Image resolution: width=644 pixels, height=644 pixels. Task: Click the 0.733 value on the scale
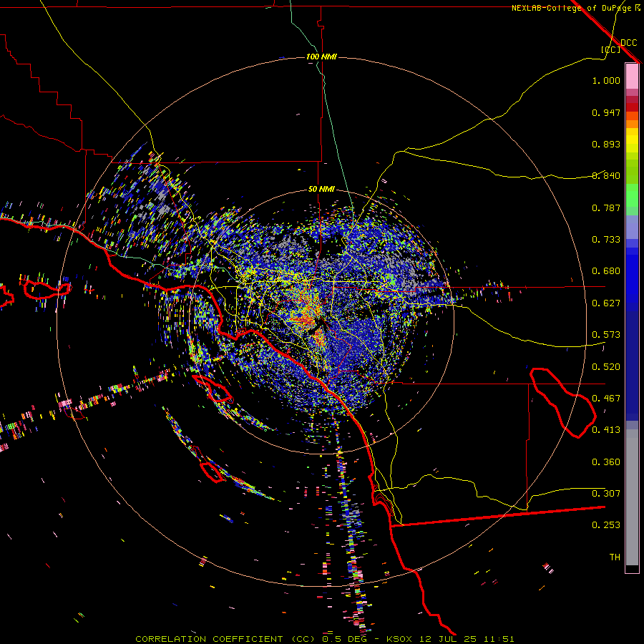606,240
